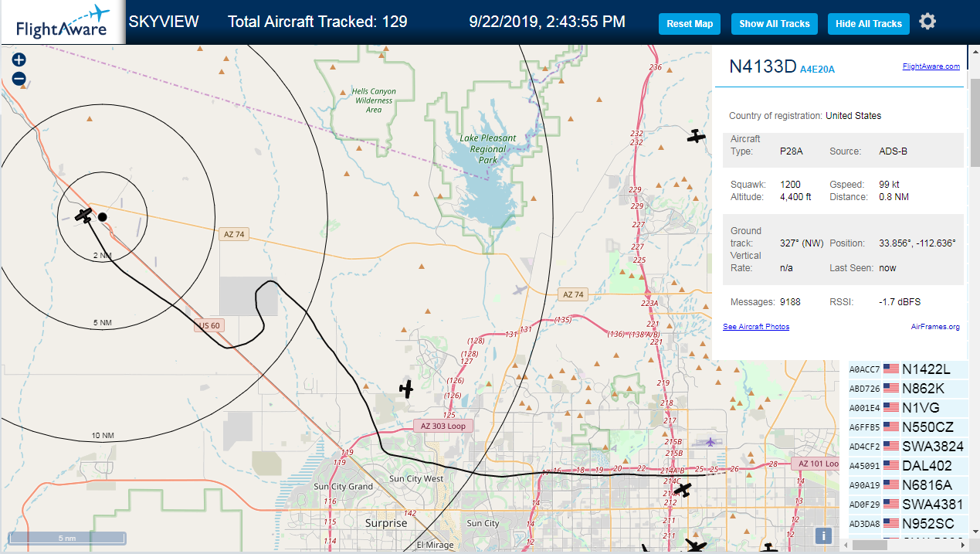Click the 4,400 ft altitude value
980x554 pixels.
[x=795, y=197]
